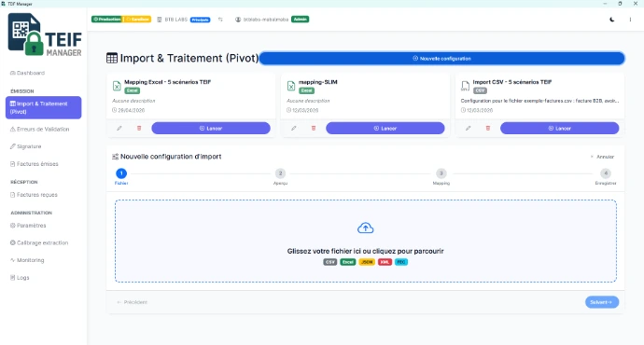Click Annuler to cancel new configuration
The width and height of the screenshot is (644, 345).
[x=603, y=157]
